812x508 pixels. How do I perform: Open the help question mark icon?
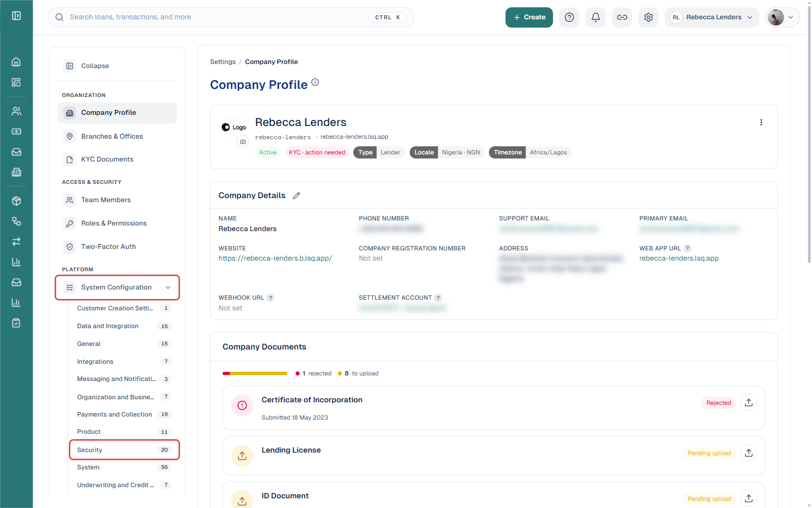[569, 17]
